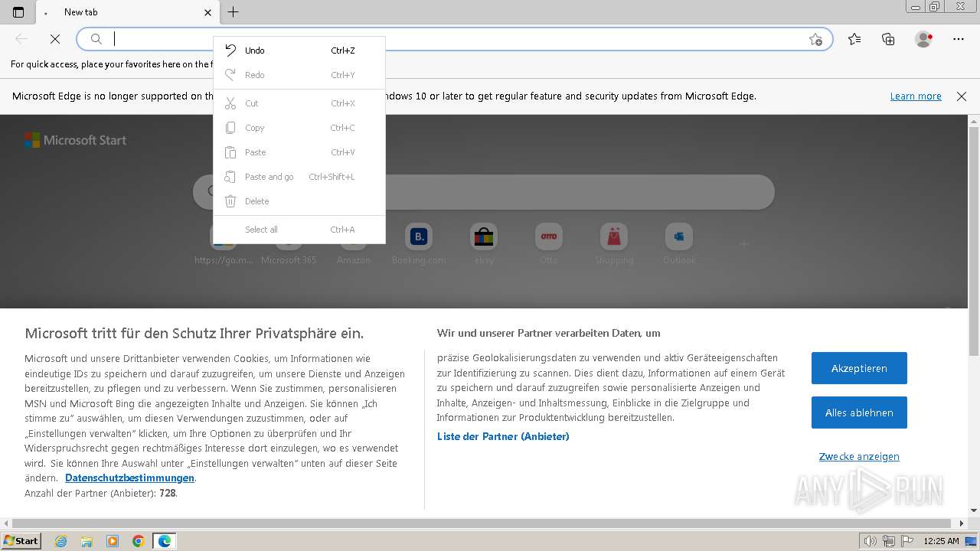Screen dimensions: 980x551
Task: Click the Microsoft Start logo
Action: point(75,140)
